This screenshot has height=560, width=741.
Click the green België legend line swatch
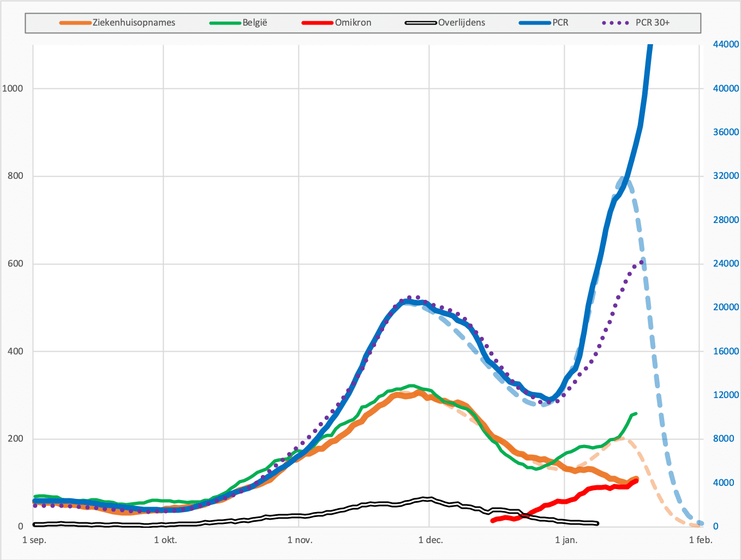click(225, 23)
